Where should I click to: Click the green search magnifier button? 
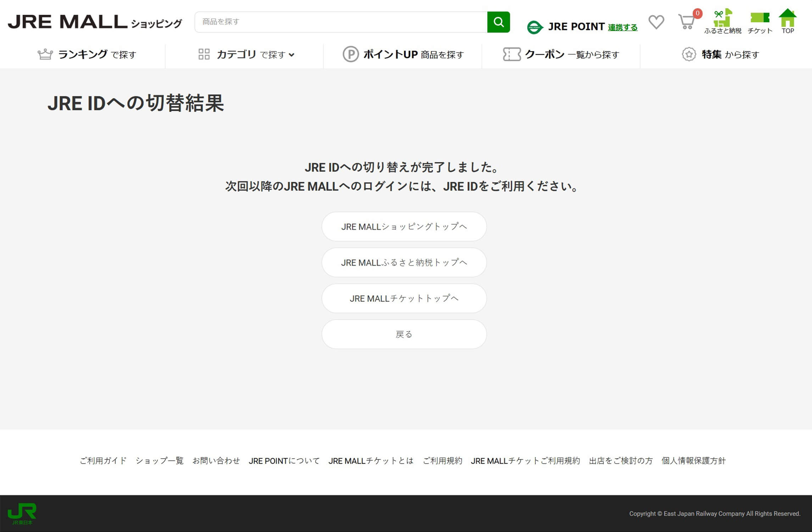498,22
